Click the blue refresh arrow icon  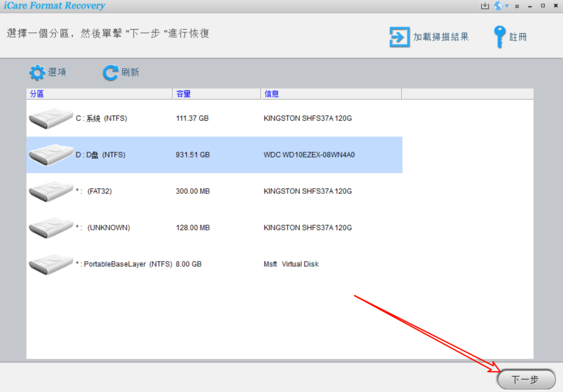pyautogui.click(x=111, y=72)
